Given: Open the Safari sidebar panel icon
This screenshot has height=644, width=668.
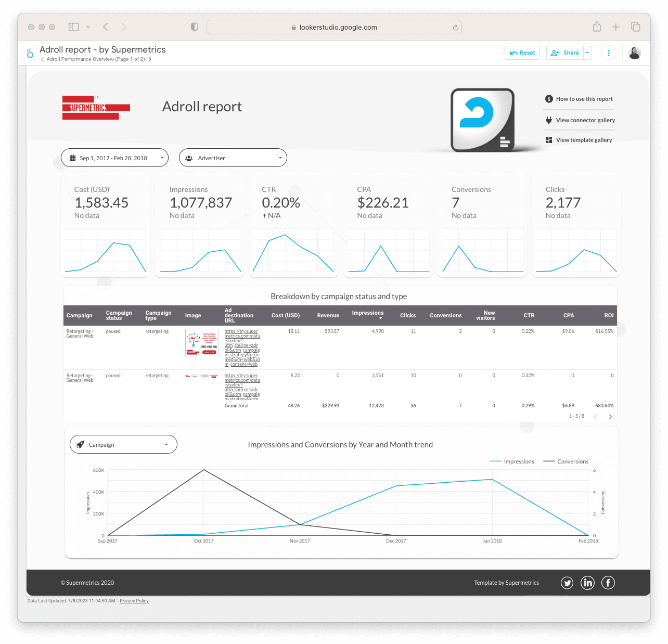Looking at the screenshot, I should coord(74,27).
